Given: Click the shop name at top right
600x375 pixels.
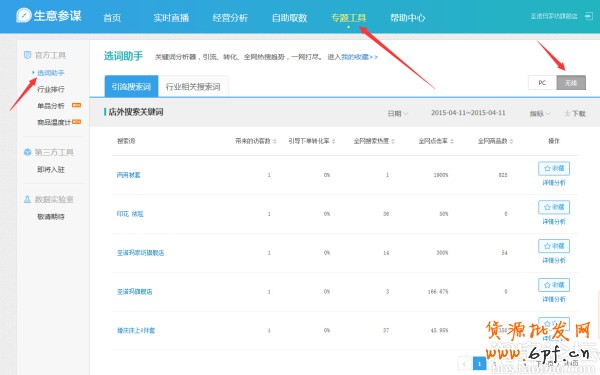Looking at the screenshot, I should (554, 16).
